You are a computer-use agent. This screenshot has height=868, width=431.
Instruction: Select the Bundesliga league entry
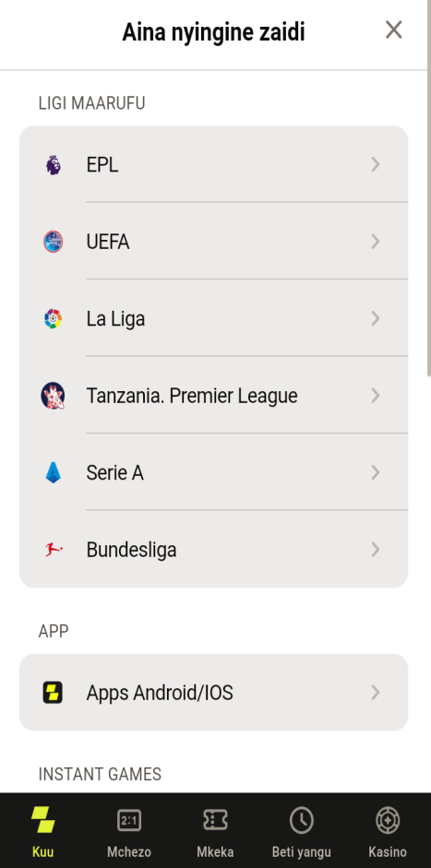point(214,549)
